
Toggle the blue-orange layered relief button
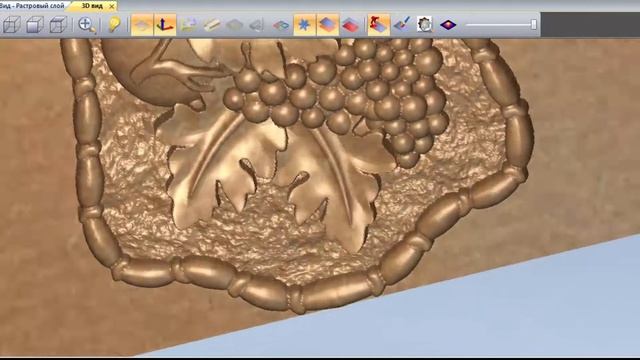328,25
